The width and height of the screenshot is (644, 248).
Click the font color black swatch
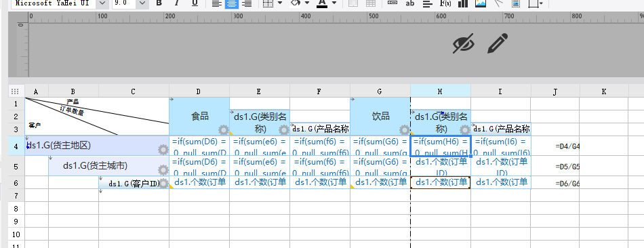coord(321,3)
